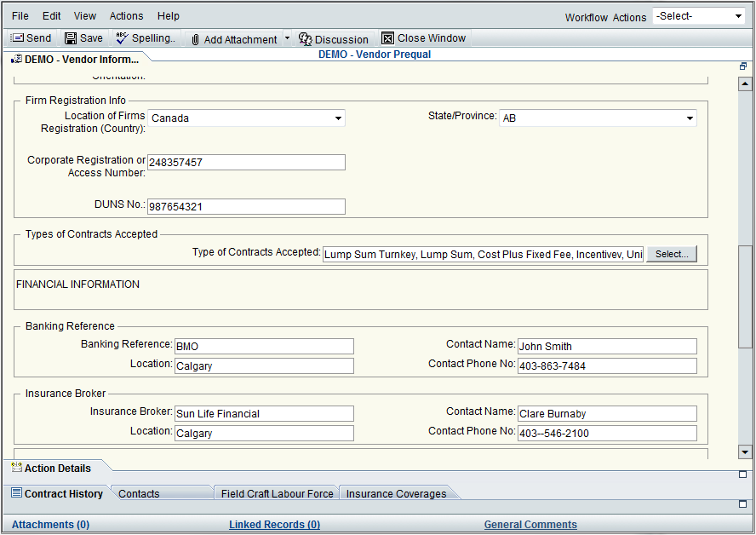This screenshot has height=535, width=756.
Task: Open the General Comments link
Action: [x=530, y=525]
